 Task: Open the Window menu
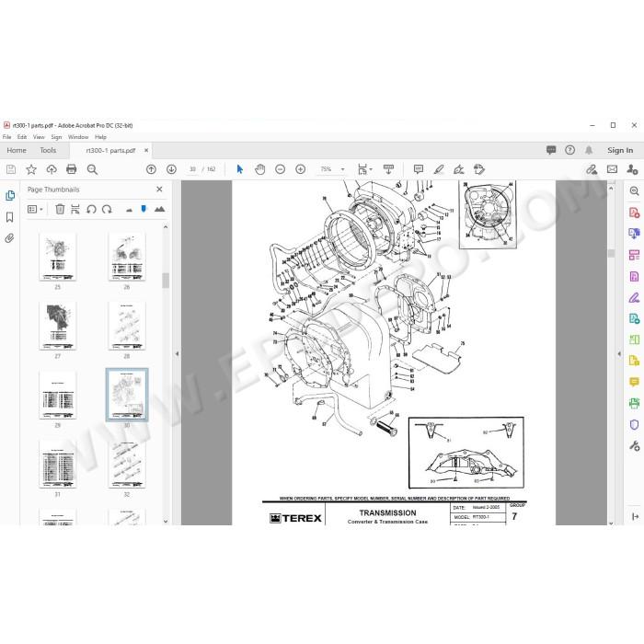tap(78, 137)
